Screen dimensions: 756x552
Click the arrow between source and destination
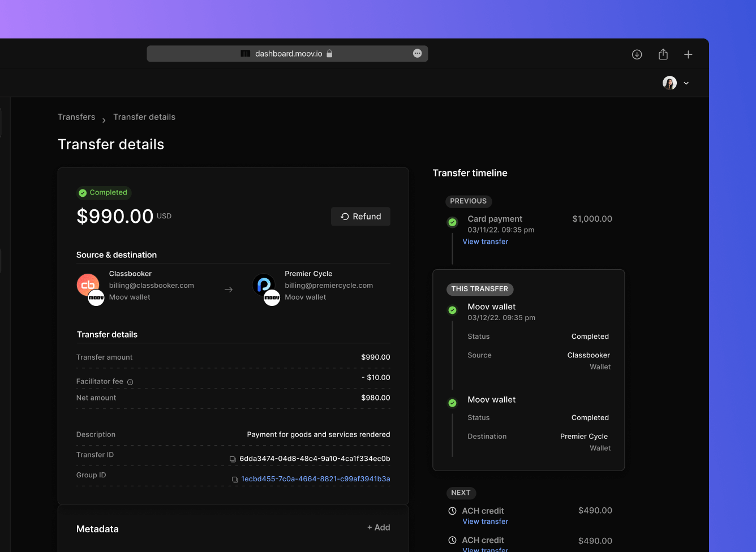coord(229,289)
